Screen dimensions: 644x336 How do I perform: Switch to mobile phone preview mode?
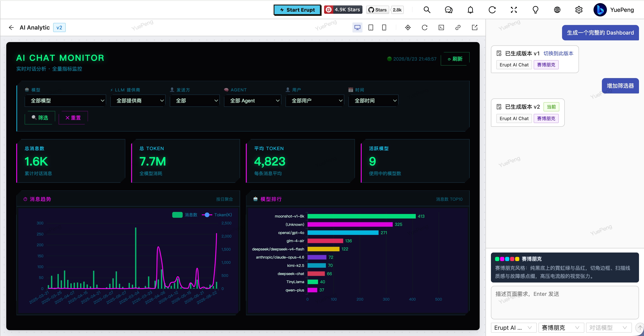tap(384, 27)
